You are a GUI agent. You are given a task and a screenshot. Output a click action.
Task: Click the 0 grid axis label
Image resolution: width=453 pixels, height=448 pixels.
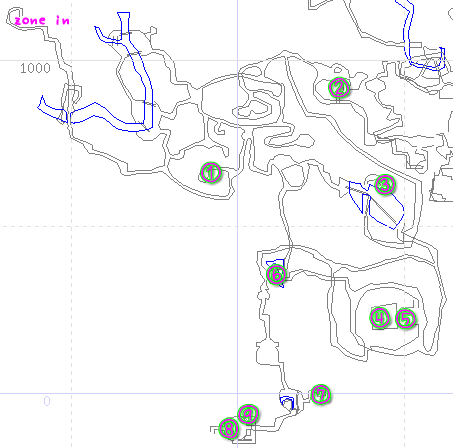click(47, 401)
